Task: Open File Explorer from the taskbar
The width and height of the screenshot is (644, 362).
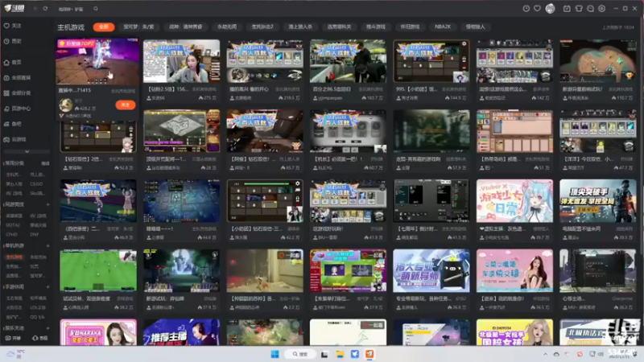Action: pos(340,354)
